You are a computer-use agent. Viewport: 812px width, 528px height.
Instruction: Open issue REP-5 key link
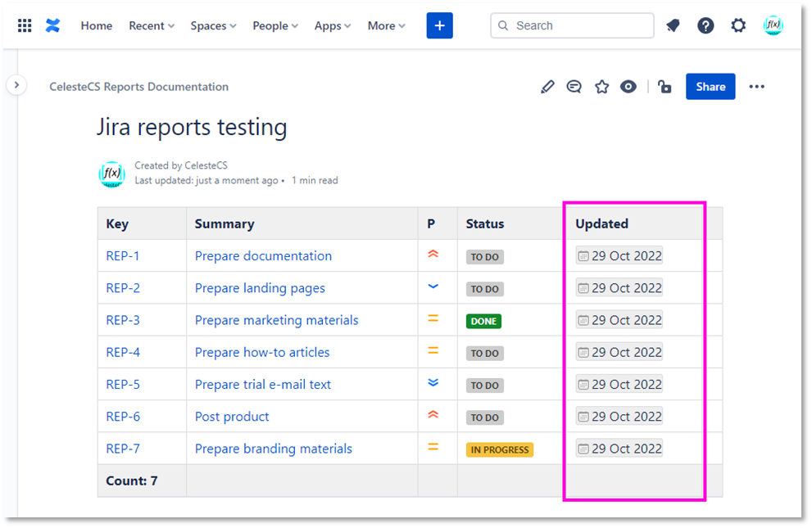coord(123,384)
